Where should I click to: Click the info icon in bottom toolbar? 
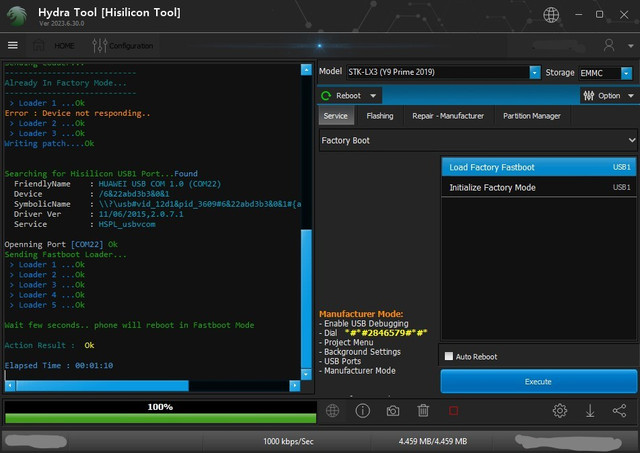[x=362, y=411]
